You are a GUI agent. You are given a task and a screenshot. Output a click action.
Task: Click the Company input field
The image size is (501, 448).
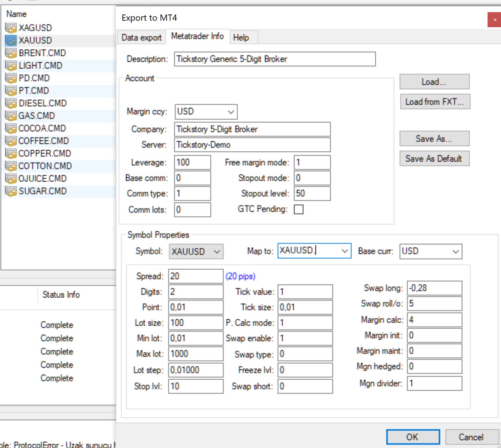(x=252, y=129)
